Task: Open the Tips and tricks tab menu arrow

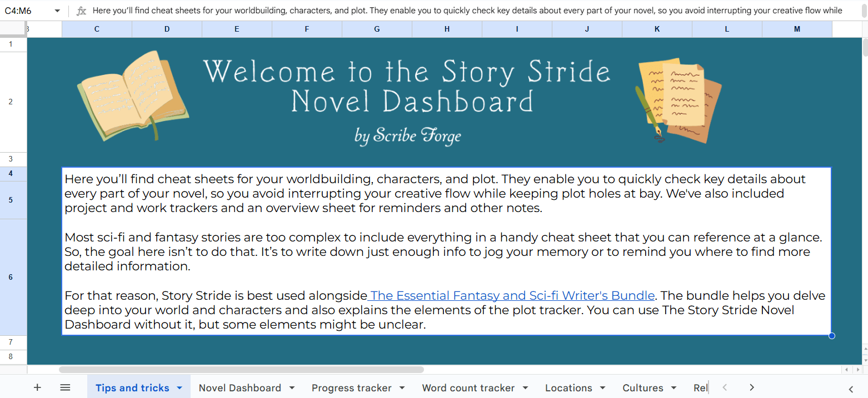Action: coord(179,387)
